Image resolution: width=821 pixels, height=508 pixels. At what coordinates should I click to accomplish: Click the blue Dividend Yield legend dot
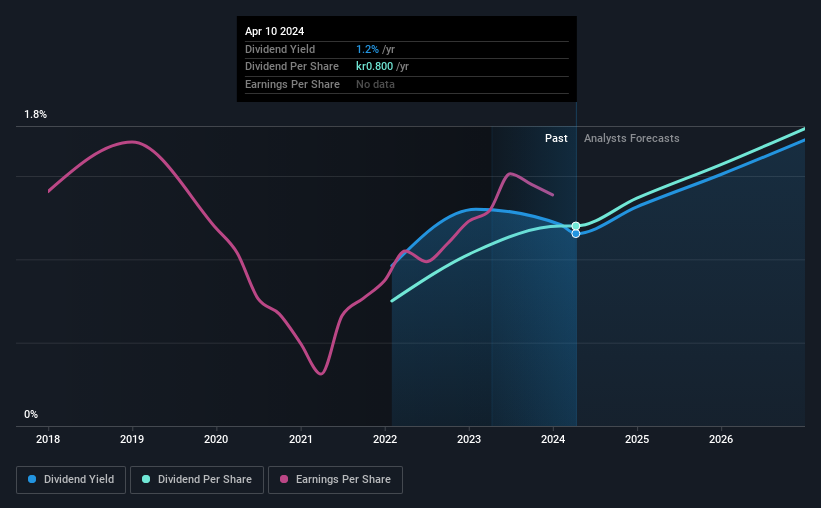(x=32, y=479)
